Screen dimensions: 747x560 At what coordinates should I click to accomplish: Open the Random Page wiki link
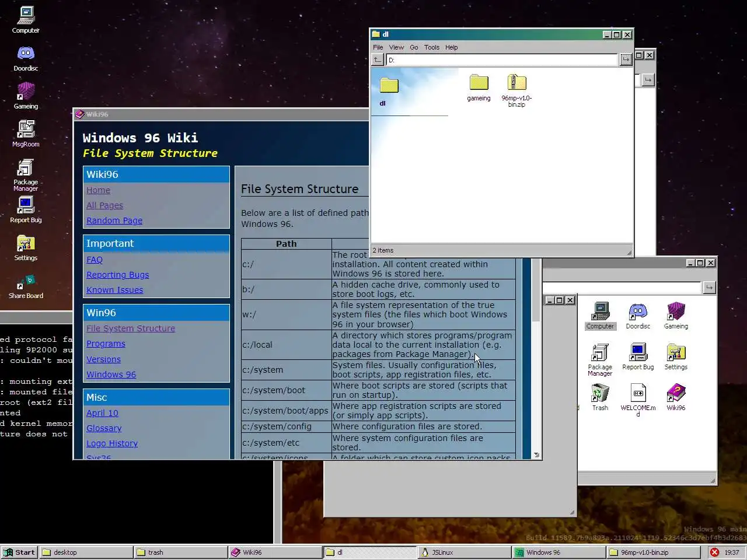point(114,220)
